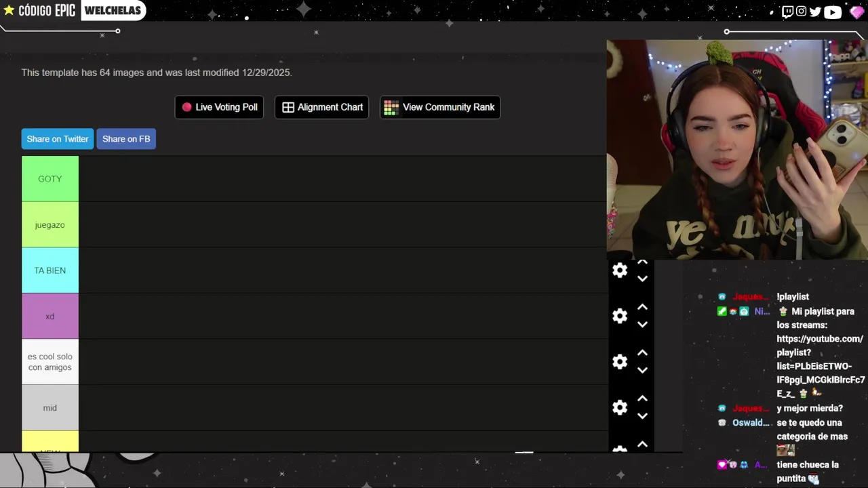Click the purple A... username in chat
868x488 pixels.
pos(761,465)
